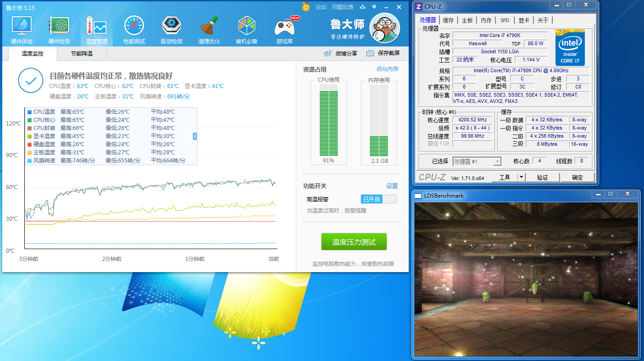The width and height of the screenshot is (644, 361).
Task: Click the LDSBenchmark window title icon
Action: click(418, 196)
